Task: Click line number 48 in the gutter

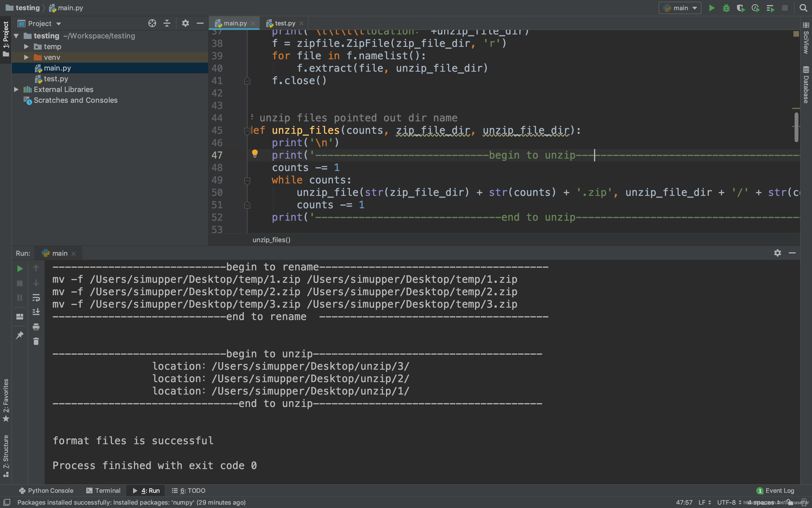Action: tap(217, 167)
